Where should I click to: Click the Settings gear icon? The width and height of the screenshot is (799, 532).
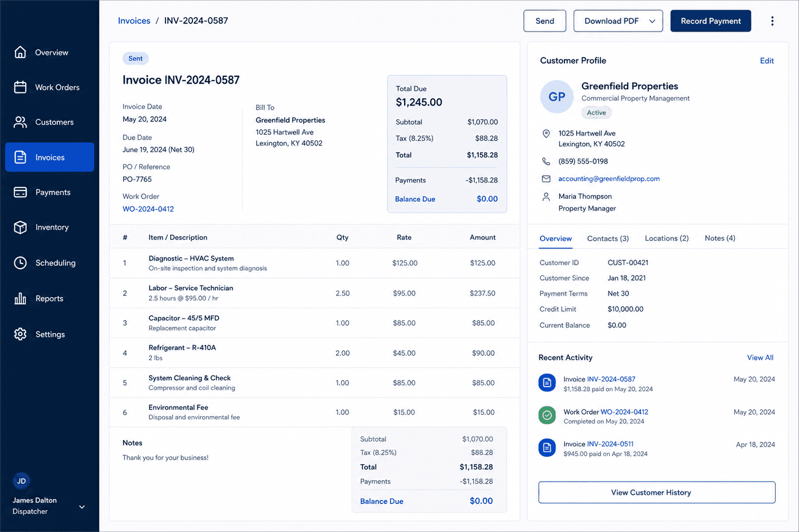20,334
